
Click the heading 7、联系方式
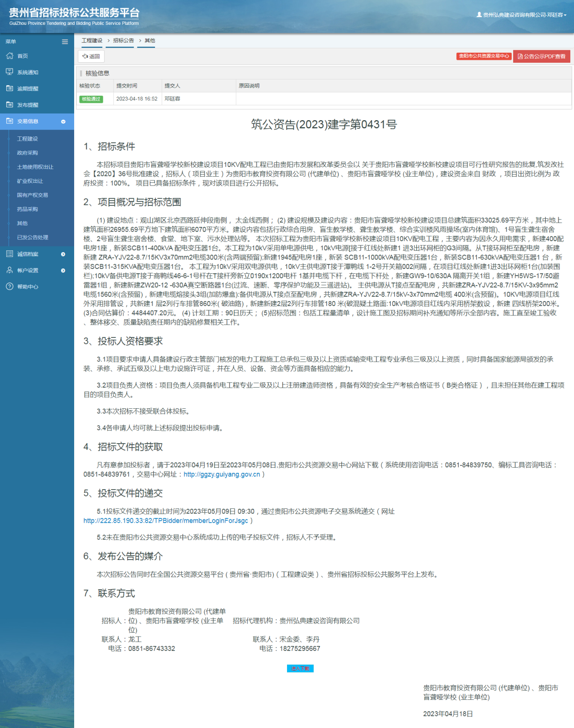[109, 594]
